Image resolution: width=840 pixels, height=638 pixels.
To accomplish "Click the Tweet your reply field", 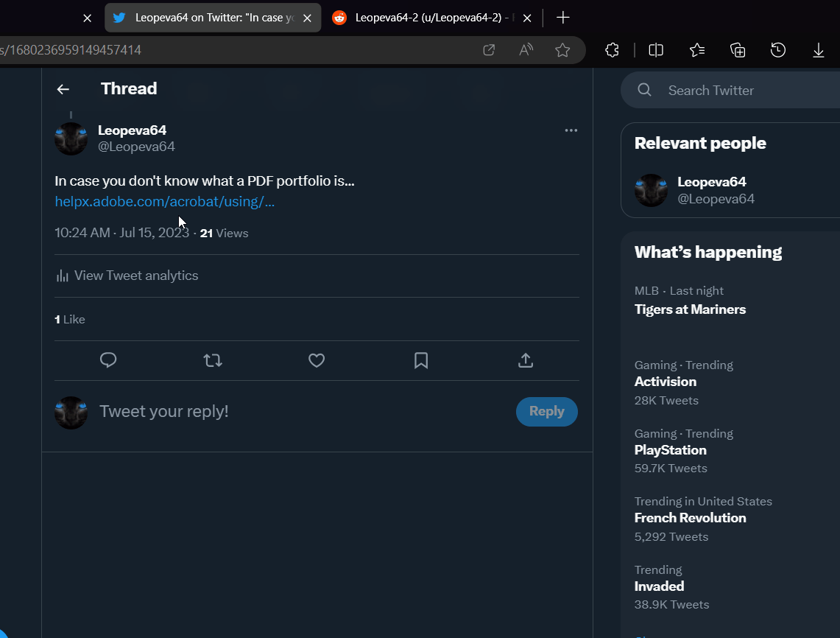I will [x=163, y=411].
